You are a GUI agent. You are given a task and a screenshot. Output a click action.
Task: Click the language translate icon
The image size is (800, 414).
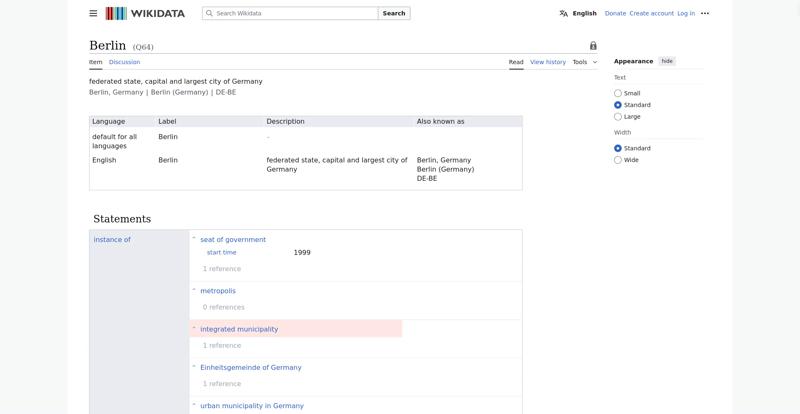click(x=563, y=13)
